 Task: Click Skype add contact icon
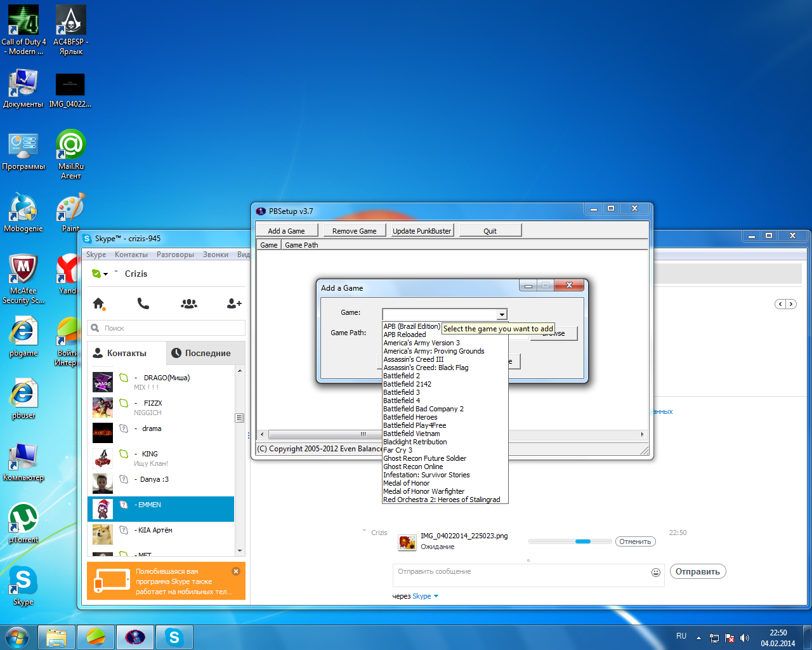[234, 303]
